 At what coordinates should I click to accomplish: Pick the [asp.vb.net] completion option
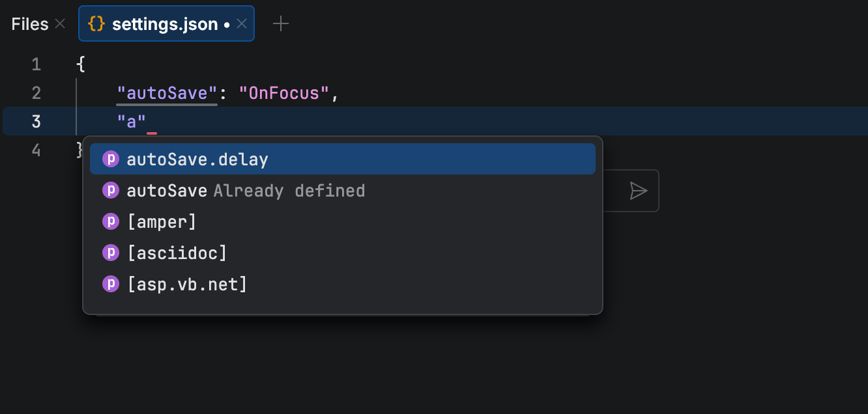[x=188, y=284]
